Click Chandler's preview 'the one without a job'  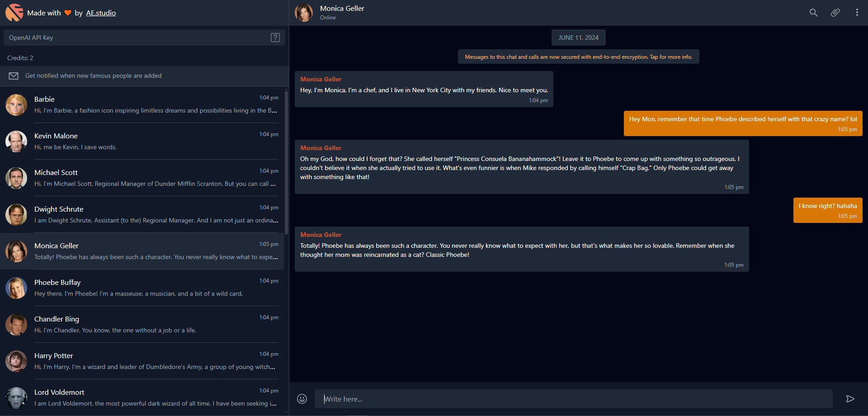pyautogui.click(x=115, y=331)
